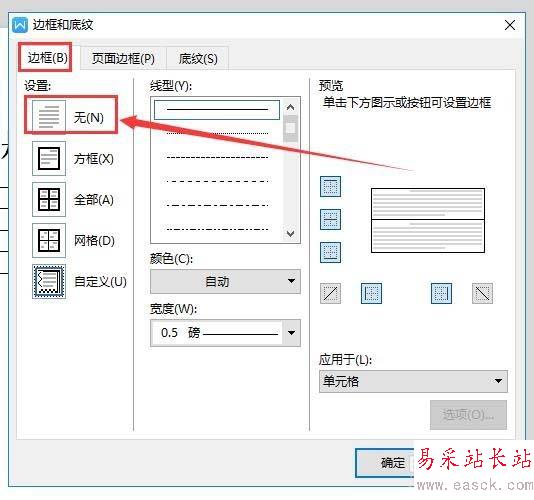Open the 宽度(W) width dropdown

coord(225,333)
